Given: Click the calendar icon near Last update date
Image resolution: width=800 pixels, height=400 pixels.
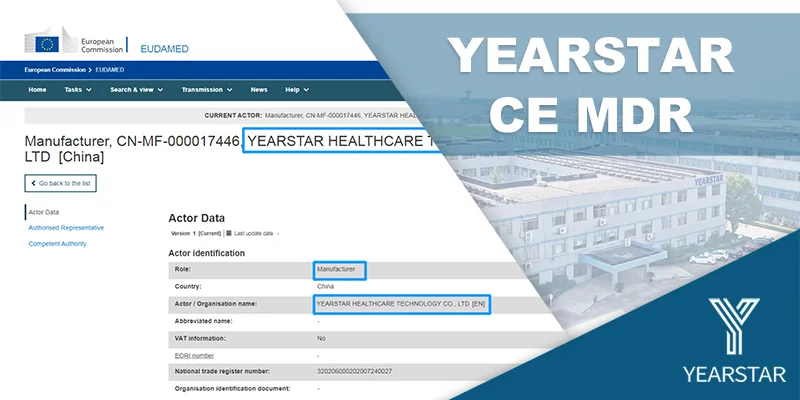Looking at the screenshot, I should (229, 233).
